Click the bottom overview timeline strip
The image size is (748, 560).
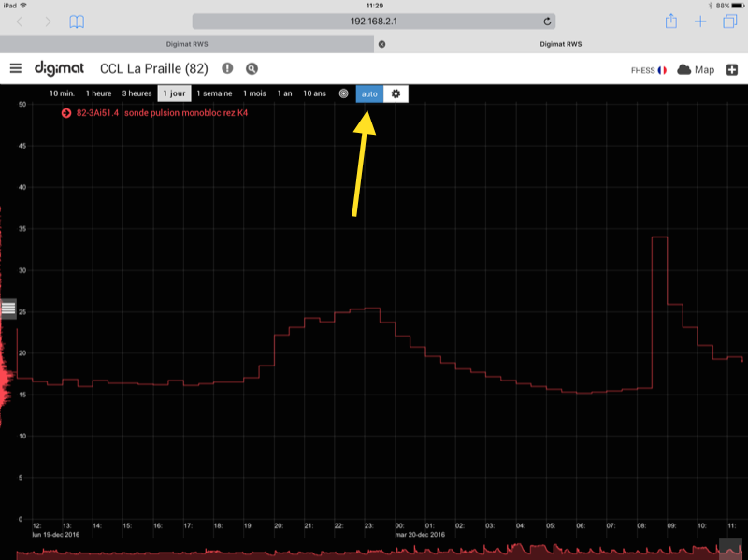(380, 551)
